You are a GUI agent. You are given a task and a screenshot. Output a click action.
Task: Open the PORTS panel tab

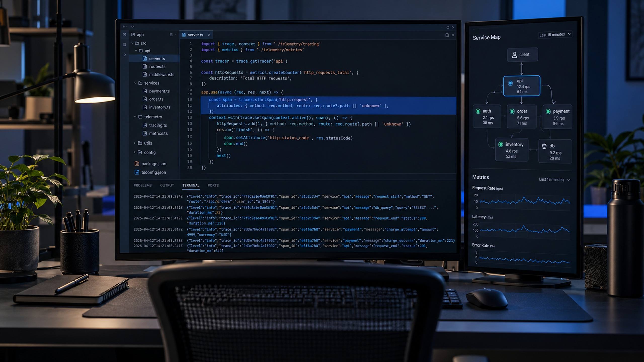tap(213, 186)
